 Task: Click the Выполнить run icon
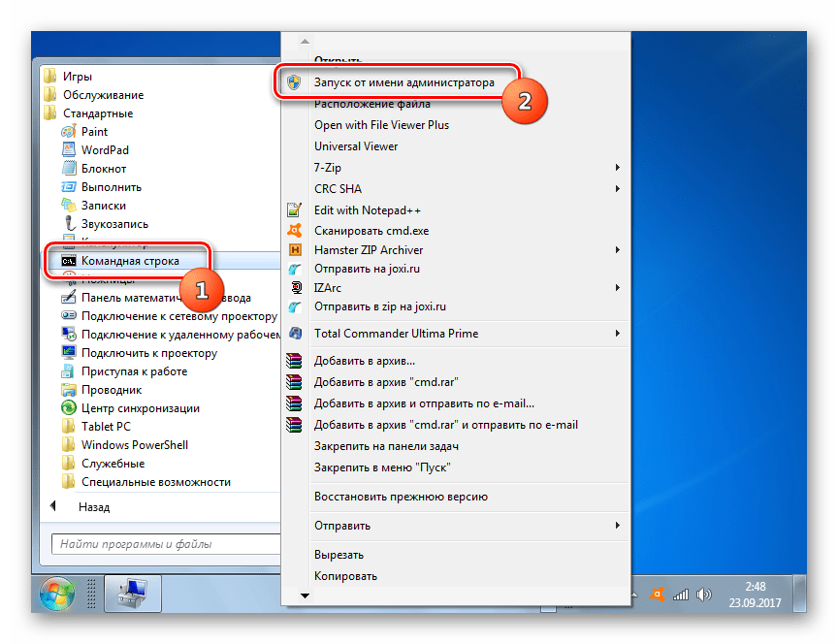pyautogui.click(x=69, y=187)
